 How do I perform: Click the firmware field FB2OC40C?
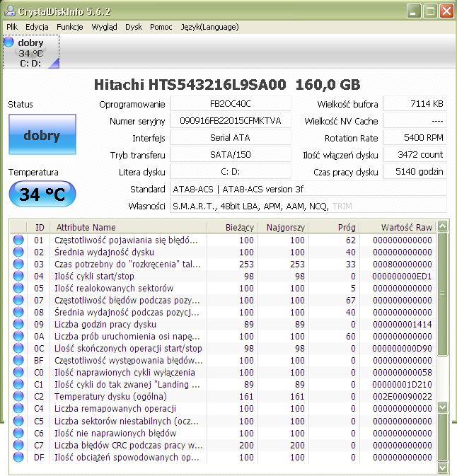tap(231, 104)
